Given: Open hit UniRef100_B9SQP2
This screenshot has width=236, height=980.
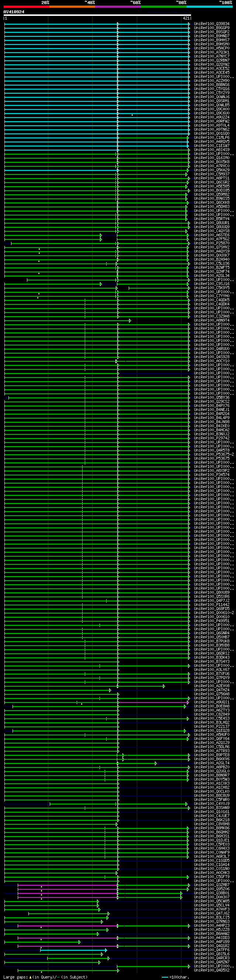Looking at the screenshot, I should pyautogui.click(x=212, y=32).
